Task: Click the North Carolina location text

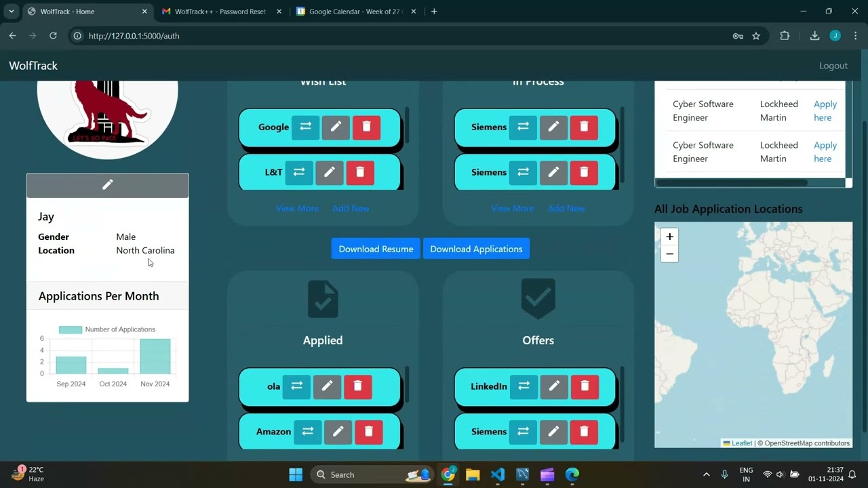Action: pyautogui.click(x=145, y=250)
